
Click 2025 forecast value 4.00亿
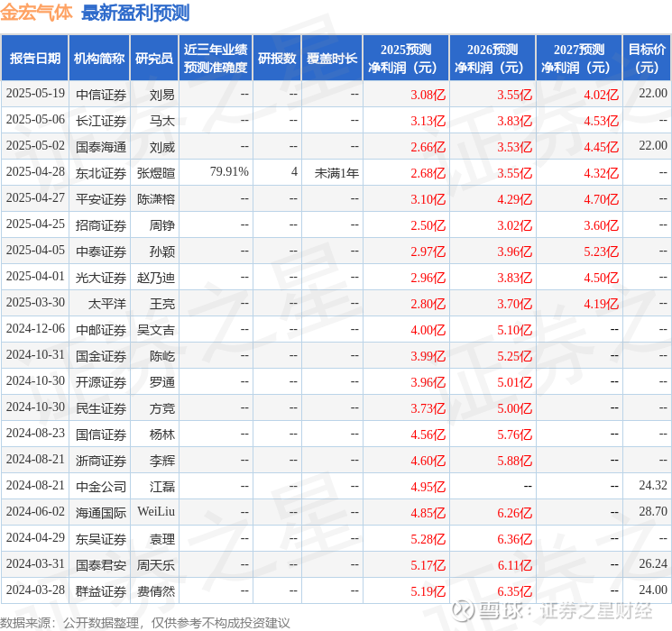pyautogui.click(x=428, y=330)
